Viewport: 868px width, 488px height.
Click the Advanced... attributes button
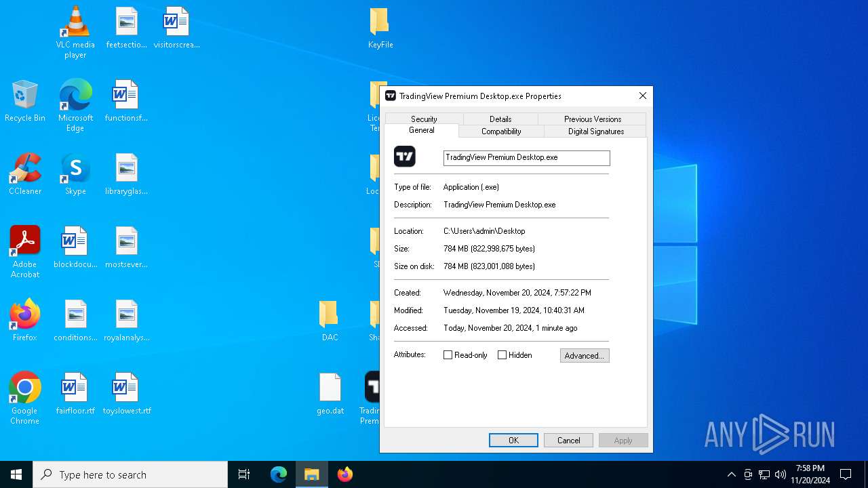(x=584, y=356)
